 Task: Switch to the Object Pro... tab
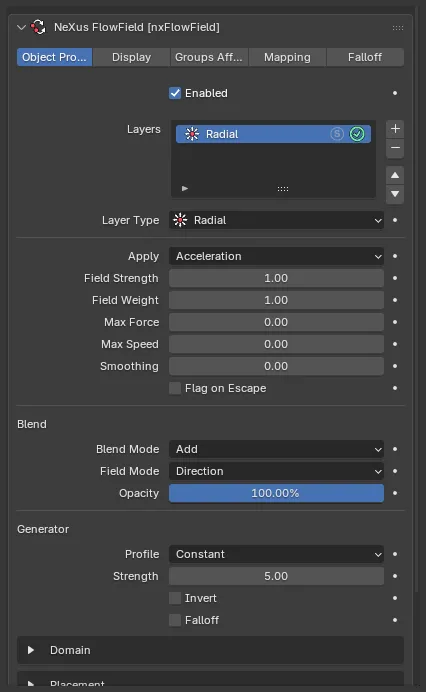54,57
